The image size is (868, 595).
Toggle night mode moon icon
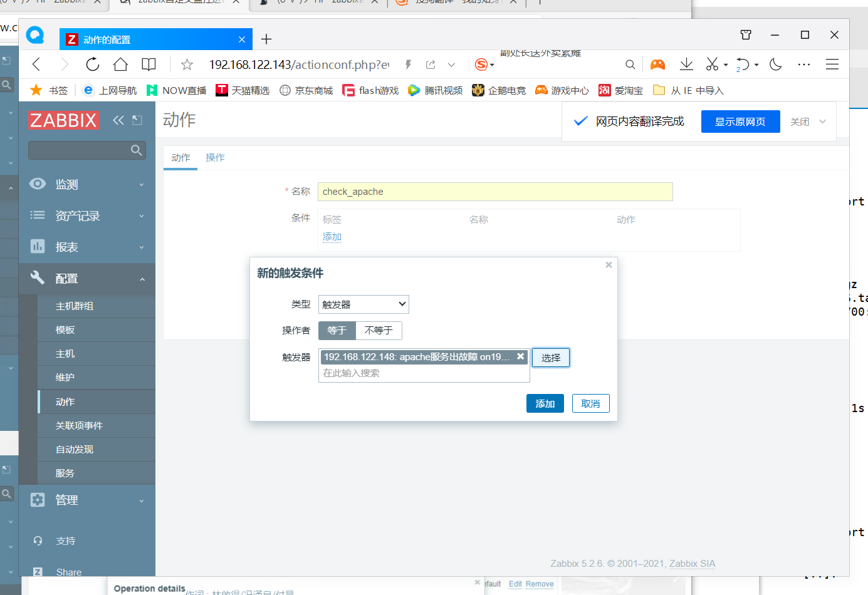pos(776,64)
